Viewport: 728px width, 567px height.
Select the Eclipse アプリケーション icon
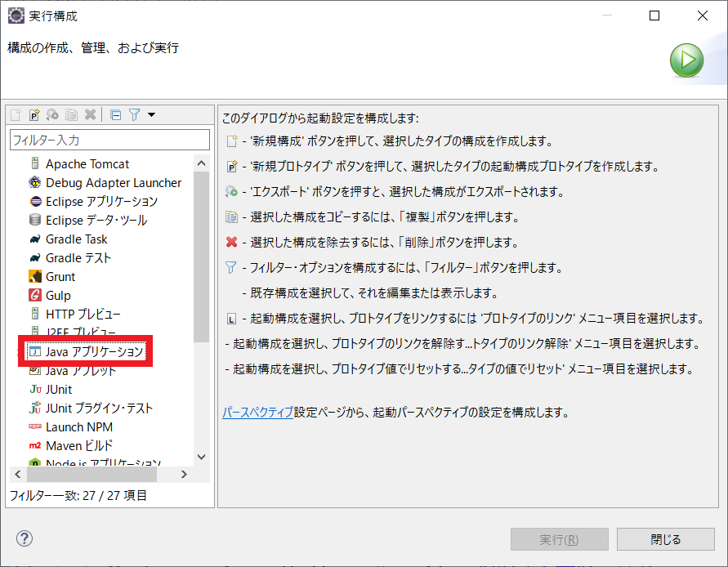coord(35,202)
